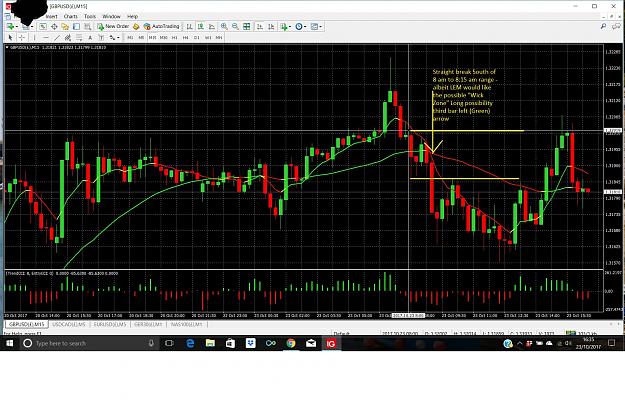Switch chart to Line Chart mode
The image size is (625, 400).
coord(212,27)
